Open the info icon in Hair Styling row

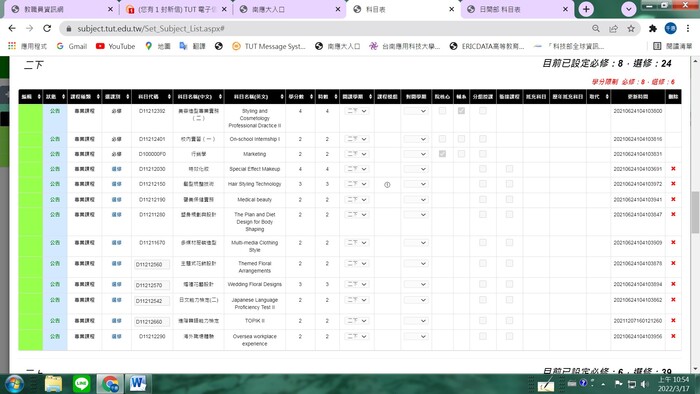(x=387, y=185)
